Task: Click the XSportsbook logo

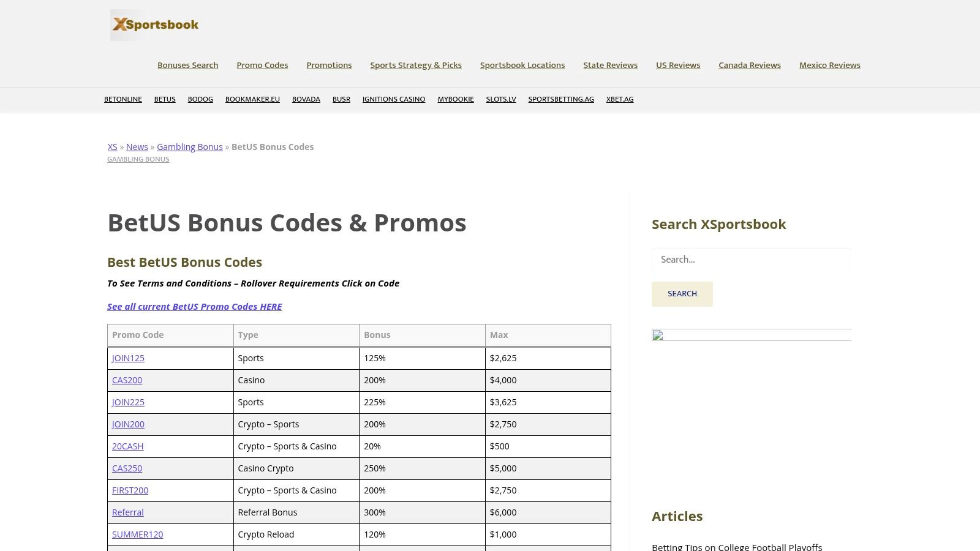Action: [x=154, y=24]
